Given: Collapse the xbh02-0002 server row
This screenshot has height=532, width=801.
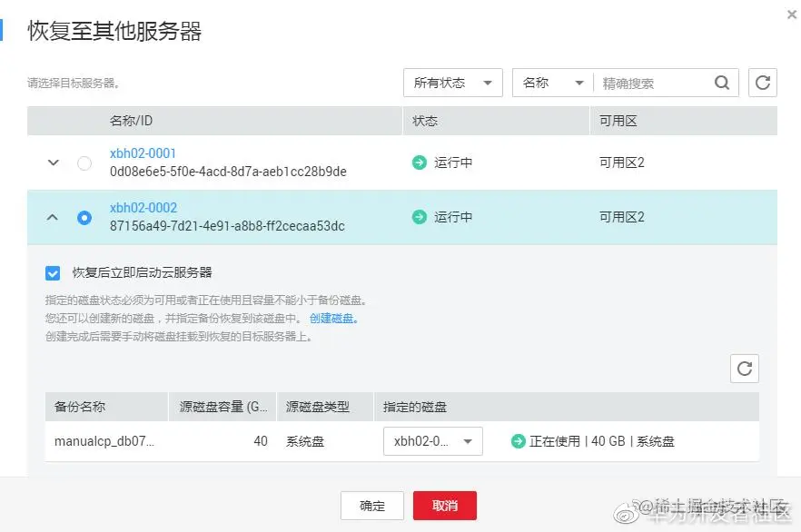Looking at the screenshot, I should click(52, 216).
